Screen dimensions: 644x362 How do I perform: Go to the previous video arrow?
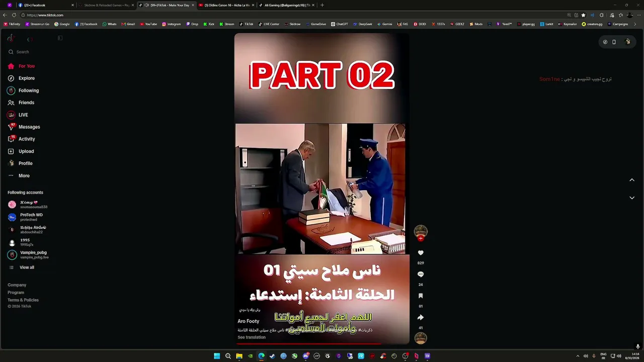point(632,180)
